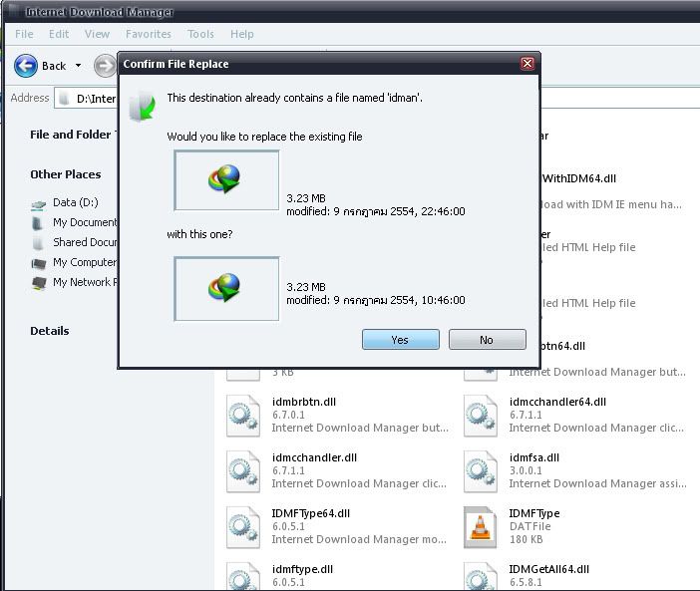700x591 pixels.
Task: Open the Help menu
Action: pos(242,34)
